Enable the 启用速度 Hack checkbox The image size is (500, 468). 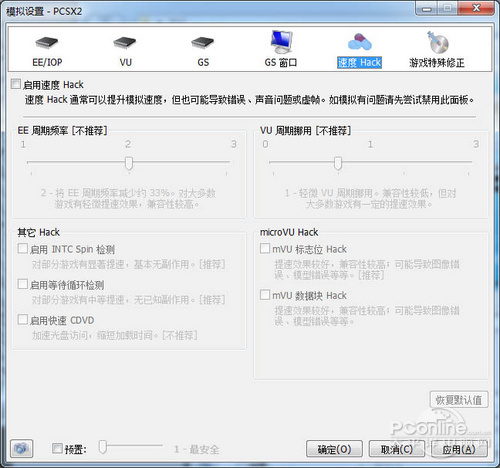pyautogui.click(x=15, y=84)
